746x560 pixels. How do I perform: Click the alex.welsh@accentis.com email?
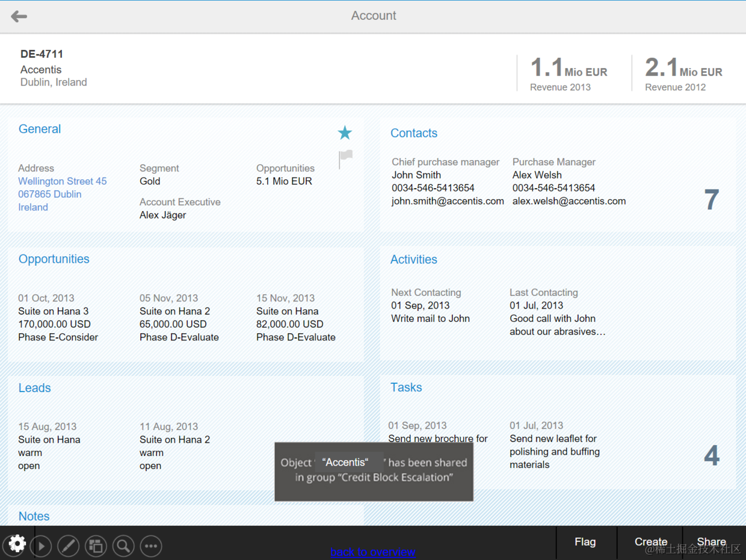(569, 202)
